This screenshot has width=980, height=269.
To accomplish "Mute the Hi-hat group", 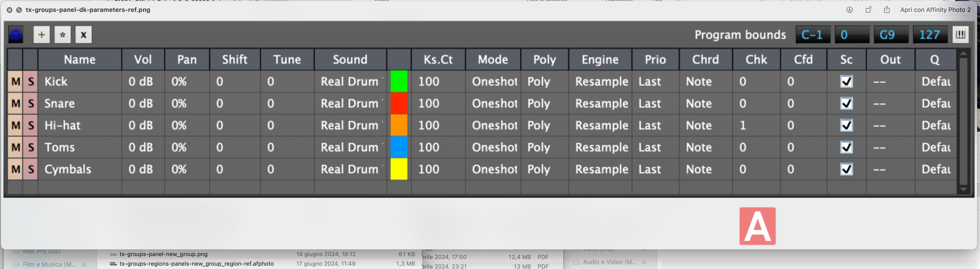I will point(15,126).
